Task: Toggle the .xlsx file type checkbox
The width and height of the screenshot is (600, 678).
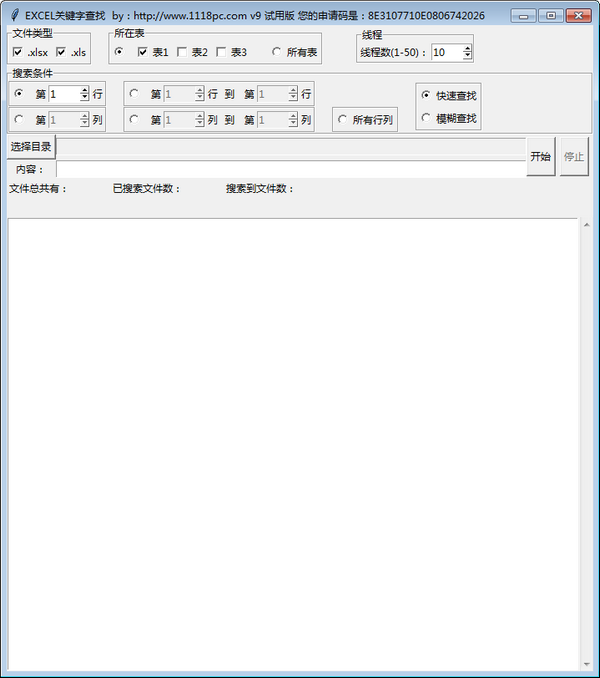Action: pos(18,52)
